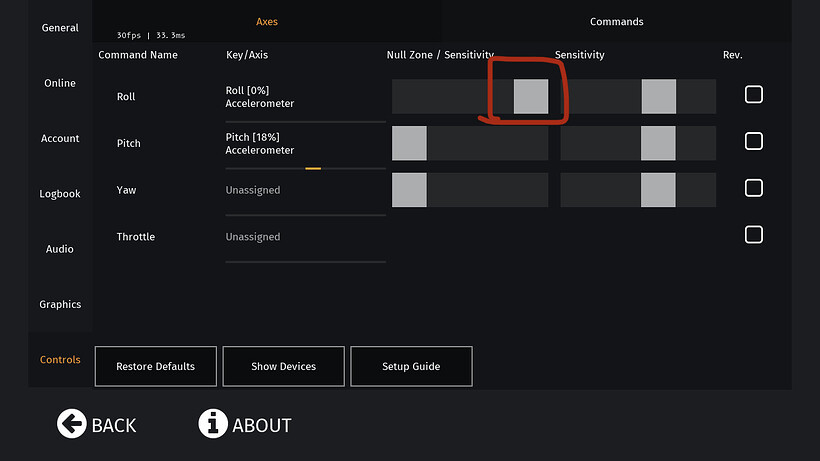Click the Throttle command name
This screenshot has width=820, height=461.
click(136, 237)
